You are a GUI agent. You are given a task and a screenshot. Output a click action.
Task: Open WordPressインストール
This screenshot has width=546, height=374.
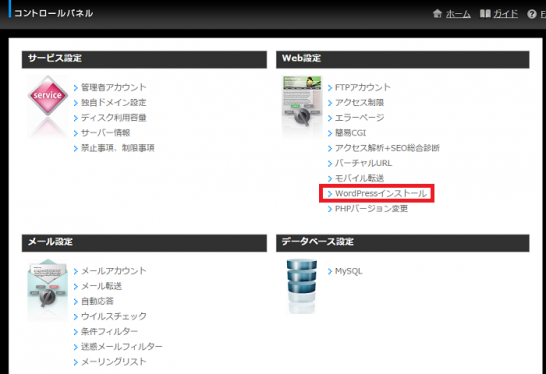[381, 193]
